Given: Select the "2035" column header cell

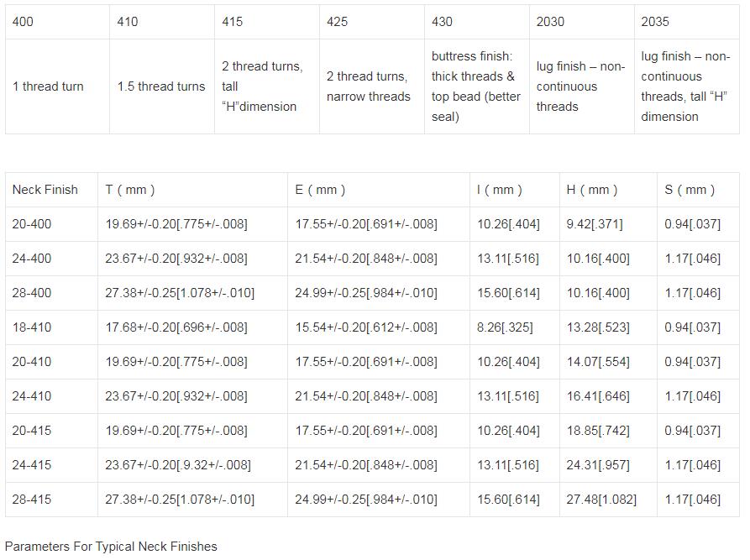Looking at the screenshot, I should [655, 22].
